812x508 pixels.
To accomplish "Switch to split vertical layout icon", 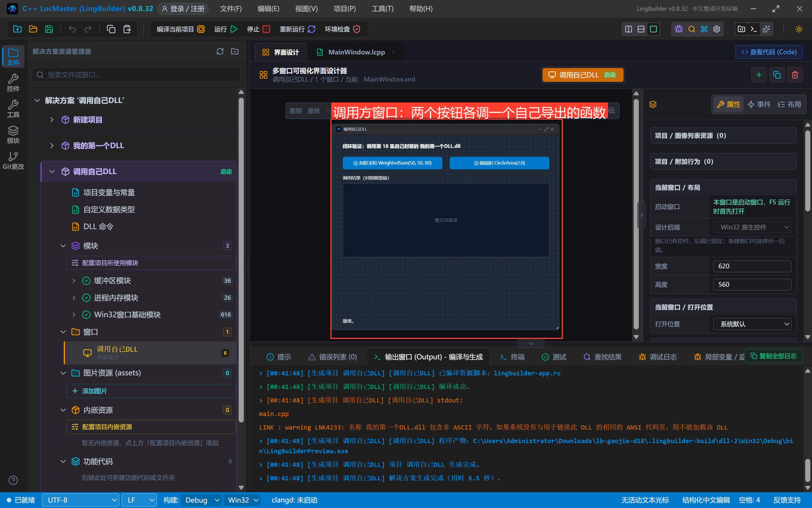I will [628, 29].
